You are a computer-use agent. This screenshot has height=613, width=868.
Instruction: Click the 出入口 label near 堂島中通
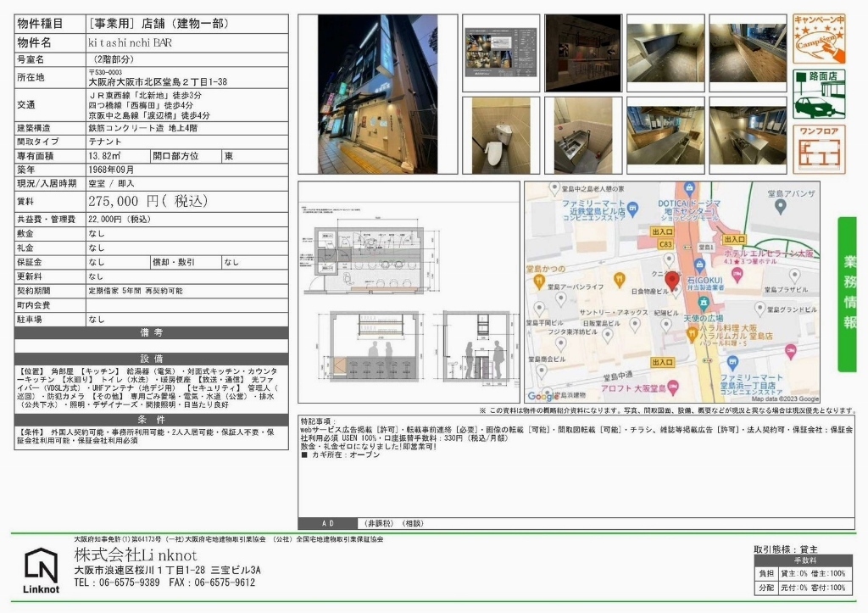click(662, 363)
